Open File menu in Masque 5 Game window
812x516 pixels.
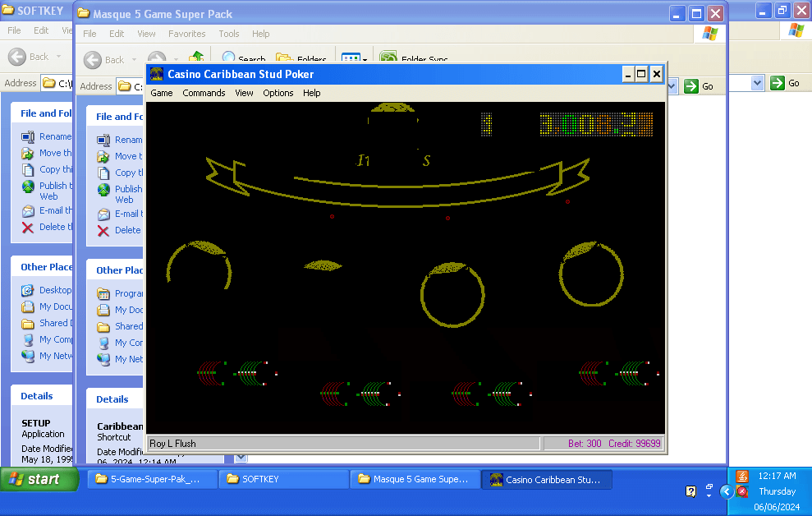tap(89, 34)
